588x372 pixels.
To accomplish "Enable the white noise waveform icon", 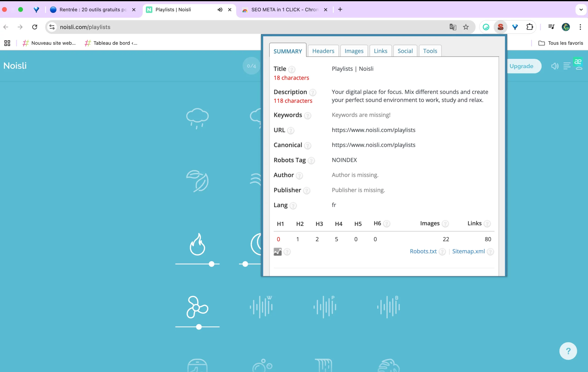I will [x=261, y=307].
